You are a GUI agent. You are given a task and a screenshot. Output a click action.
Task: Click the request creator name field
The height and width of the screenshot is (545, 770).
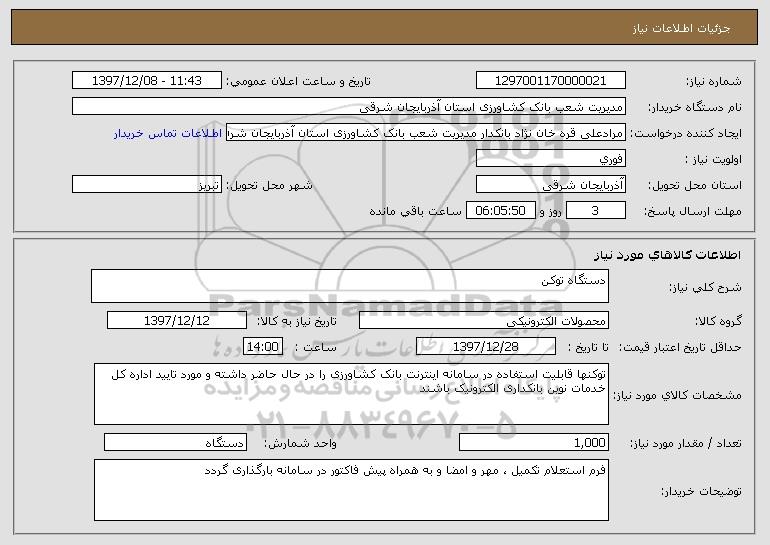pos(426,133)
